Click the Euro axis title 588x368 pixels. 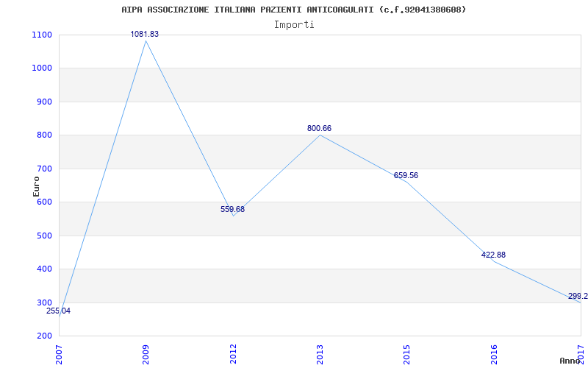(36, 186)
